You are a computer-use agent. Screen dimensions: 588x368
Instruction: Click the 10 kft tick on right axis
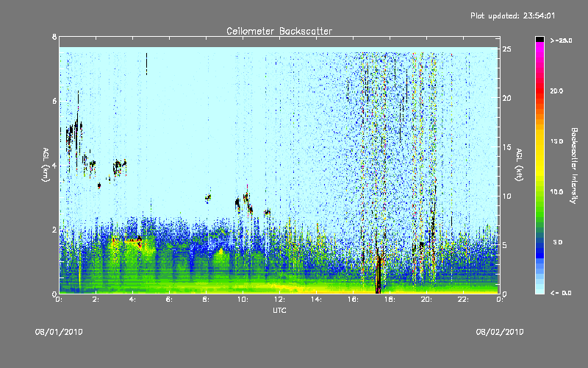(507, 196)
